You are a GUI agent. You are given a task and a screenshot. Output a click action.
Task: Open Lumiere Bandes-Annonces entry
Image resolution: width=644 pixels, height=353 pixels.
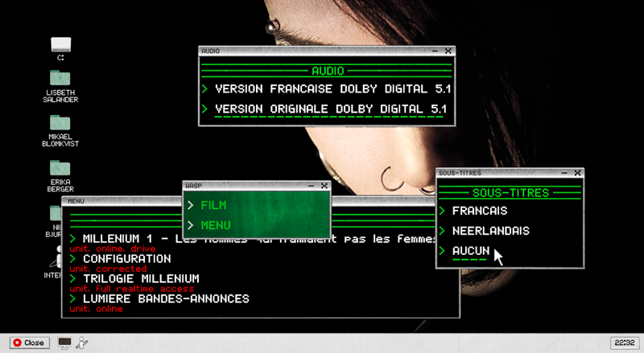[166, 299]
